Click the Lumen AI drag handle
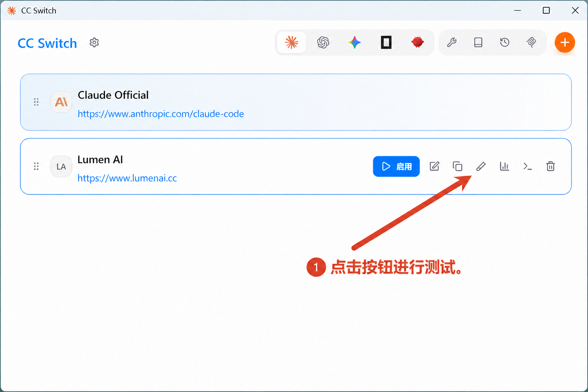The width and height of the screenshot is (588, 392). tap(36, 166)
